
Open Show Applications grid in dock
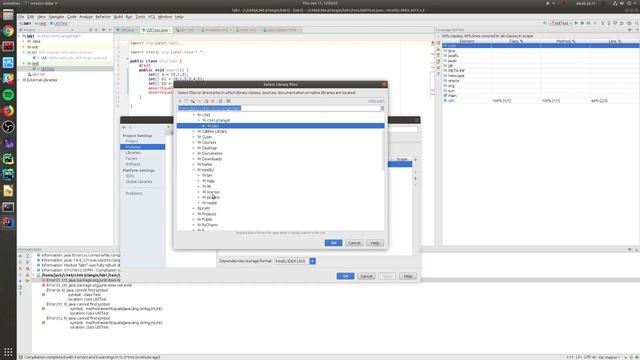tap(8, 351)
